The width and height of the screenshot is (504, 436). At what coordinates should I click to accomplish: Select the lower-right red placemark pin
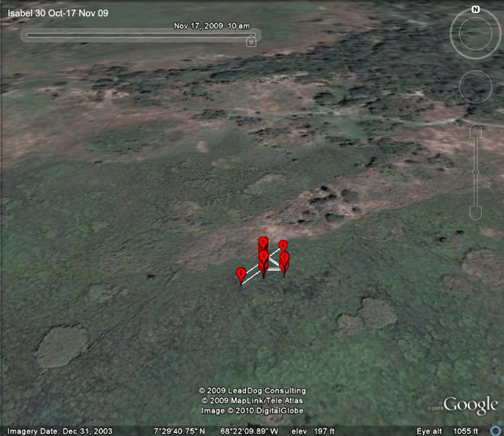coord(284,263)
